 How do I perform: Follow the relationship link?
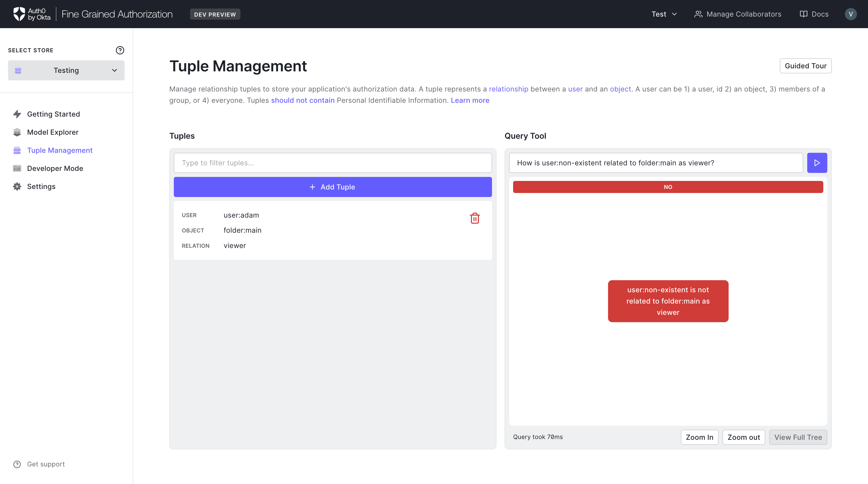(508, 89)
